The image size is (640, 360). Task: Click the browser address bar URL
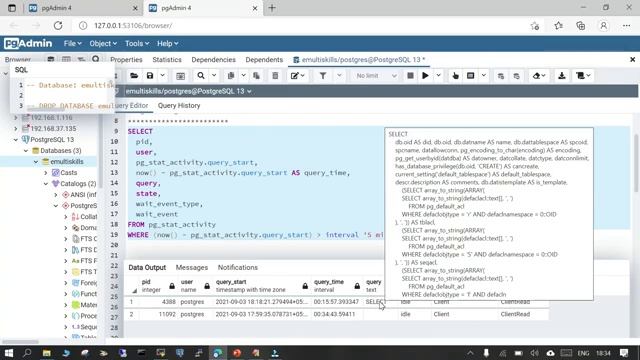coord(133,25)
